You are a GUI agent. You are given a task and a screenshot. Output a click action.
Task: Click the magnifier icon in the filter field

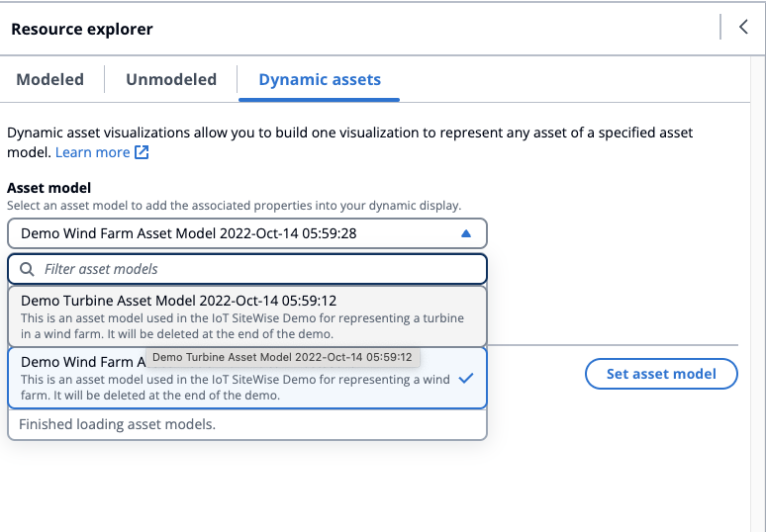[27, 269]
